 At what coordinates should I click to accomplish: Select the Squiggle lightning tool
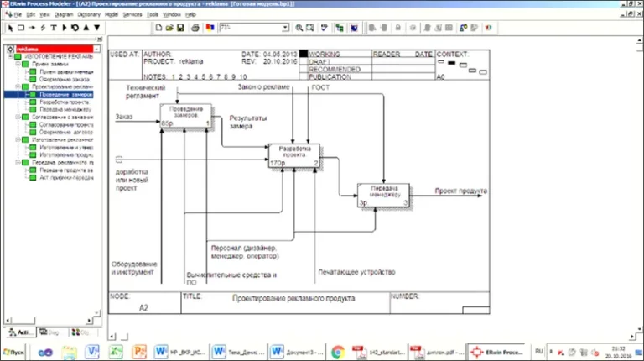44,28
